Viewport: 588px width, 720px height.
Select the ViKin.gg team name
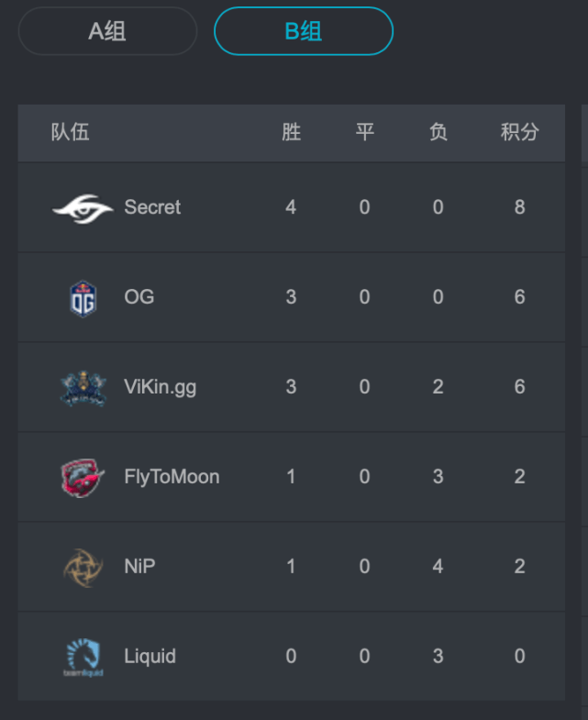click(x=161, y=387)
